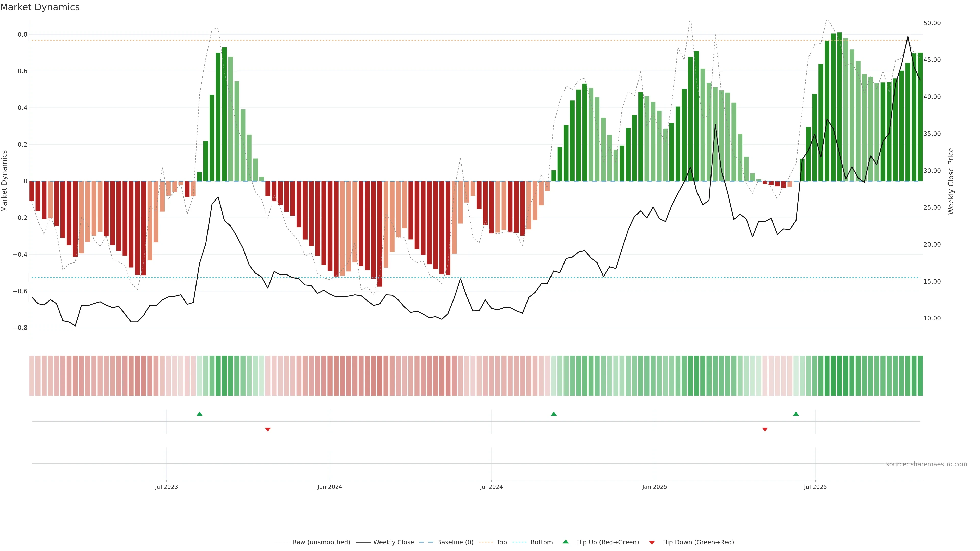980x551 pixels.
Task: Click the first green flip-up triangle marker
Action: (199, 414)
